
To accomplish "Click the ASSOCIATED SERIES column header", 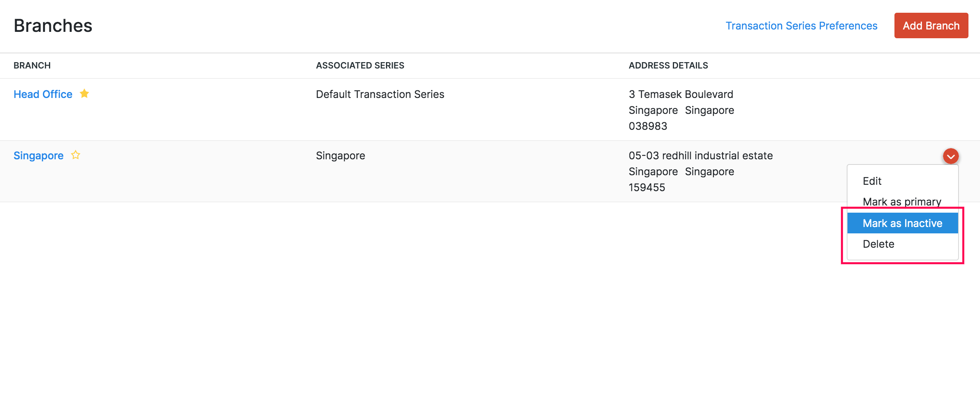I will click(x=360, y=66).
